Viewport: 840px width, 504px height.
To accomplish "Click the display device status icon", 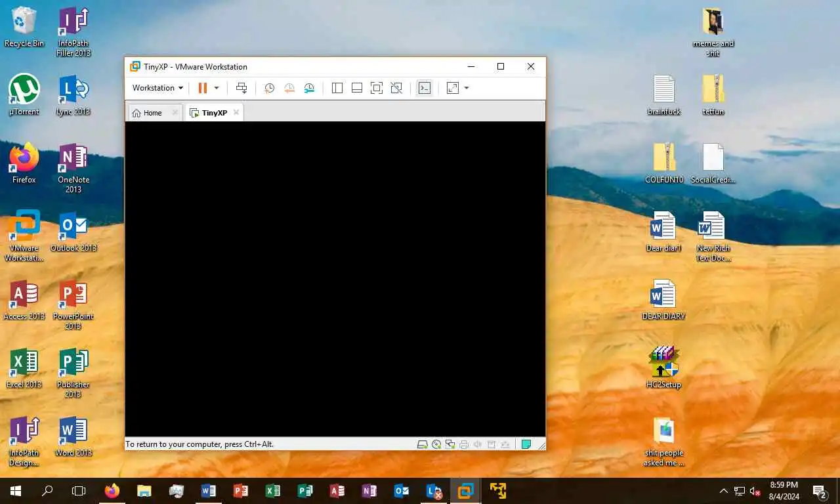I will click(505, 444).
